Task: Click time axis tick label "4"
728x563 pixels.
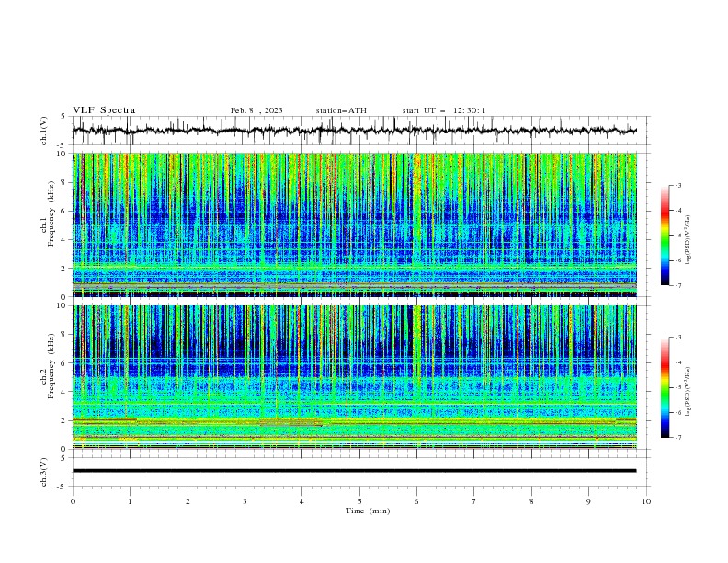Action: (301, 501)
